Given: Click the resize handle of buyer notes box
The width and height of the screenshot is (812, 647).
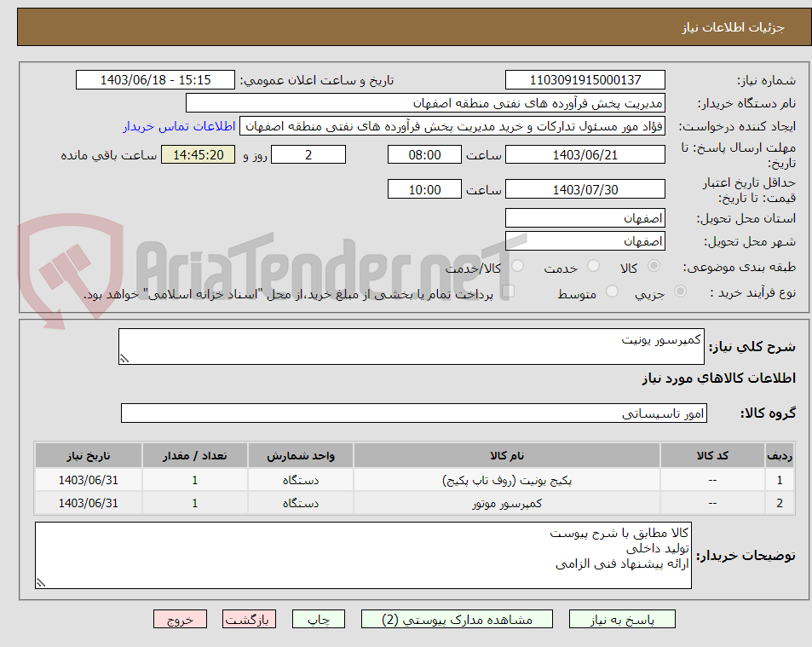Looking at the screenshot, I should pos(41,582).
